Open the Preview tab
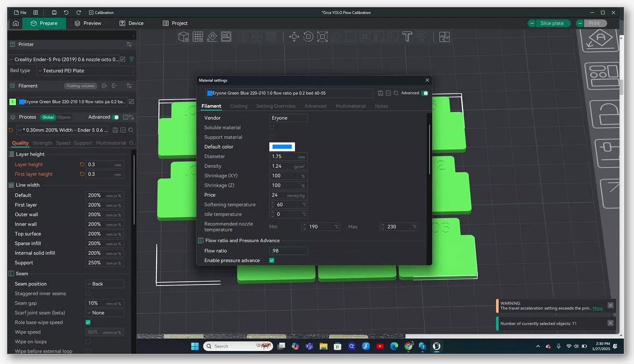The width and height of the screenshot is (634, 364). coord(88,23)
